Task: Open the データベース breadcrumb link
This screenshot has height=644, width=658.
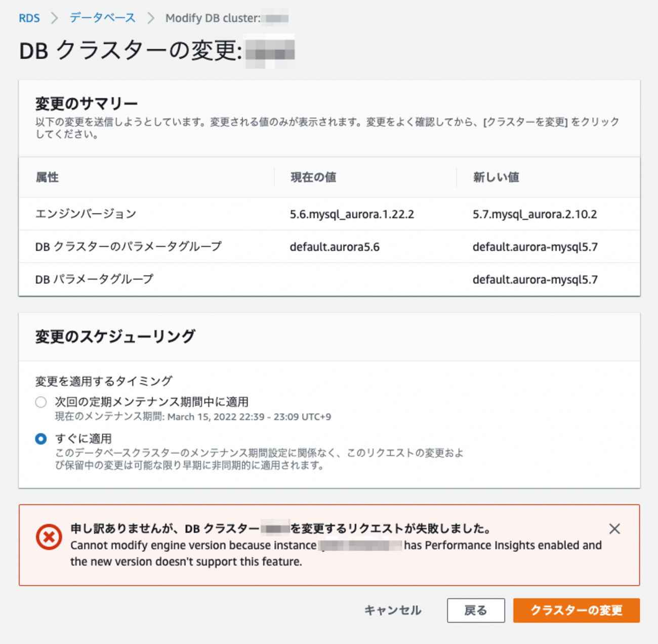Action: coord(103,18)
